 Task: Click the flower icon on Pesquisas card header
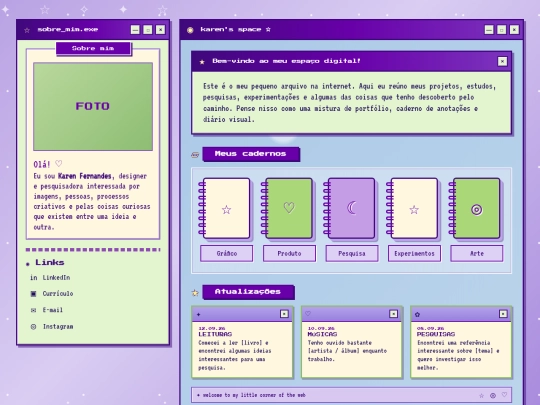point(417,314)
